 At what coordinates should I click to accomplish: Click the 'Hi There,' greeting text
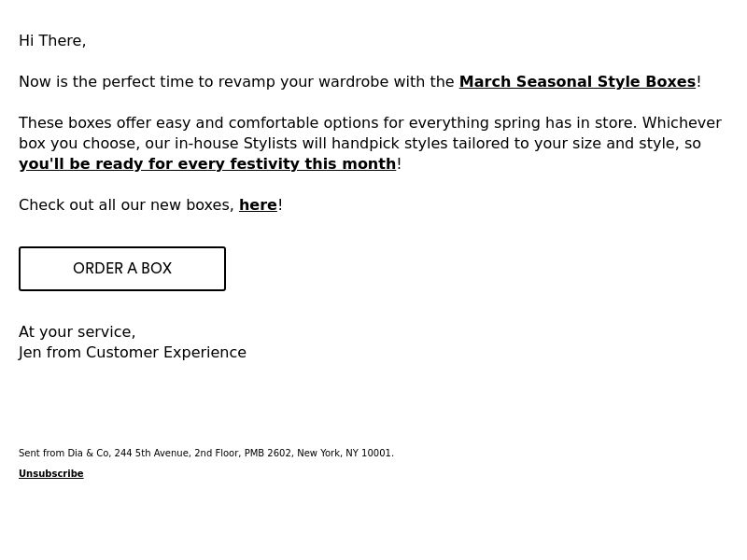[x=52, y=41]
